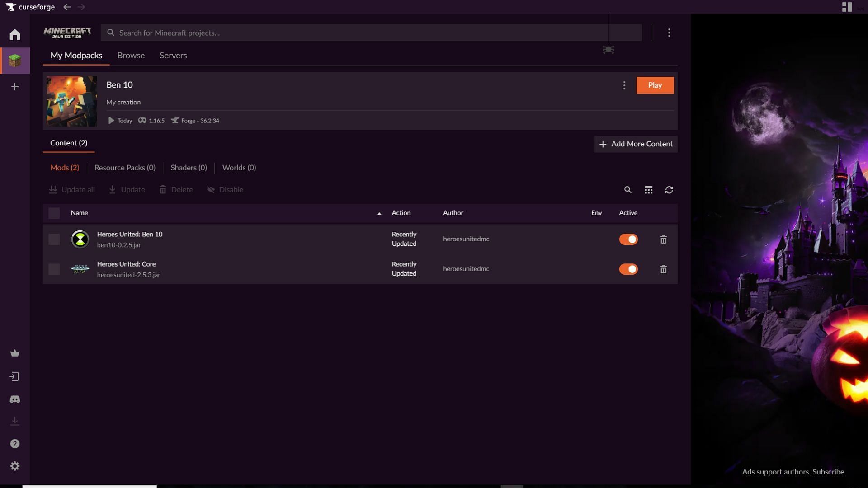The width and height of the screenshot is (868, 488).
Task: Click the Forge - 36.2.34 label
Action: coord(195,121)
